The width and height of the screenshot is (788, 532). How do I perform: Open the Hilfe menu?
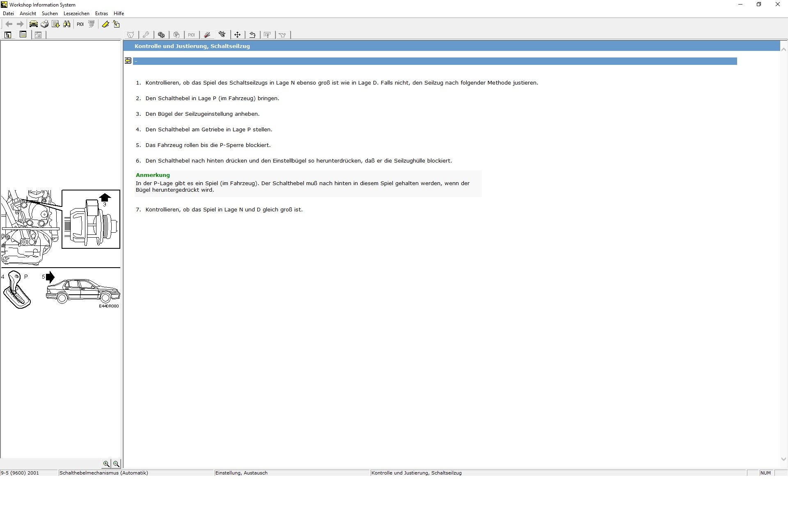click(119, 14)
